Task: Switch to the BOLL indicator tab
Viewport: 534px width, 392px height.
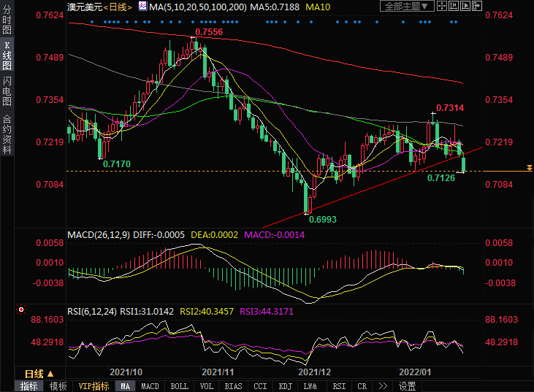Action: click(x=178, y=386)
